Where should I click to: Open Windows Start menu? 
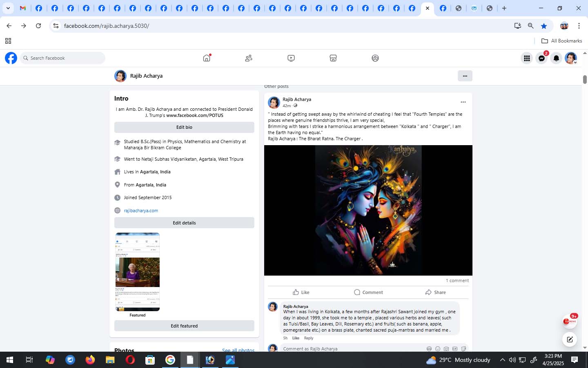(x=10, y=360)
